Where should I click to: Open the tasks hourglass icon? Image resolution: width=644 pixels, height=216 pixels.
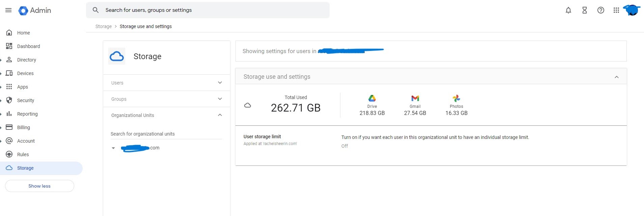tap(585, 10)
